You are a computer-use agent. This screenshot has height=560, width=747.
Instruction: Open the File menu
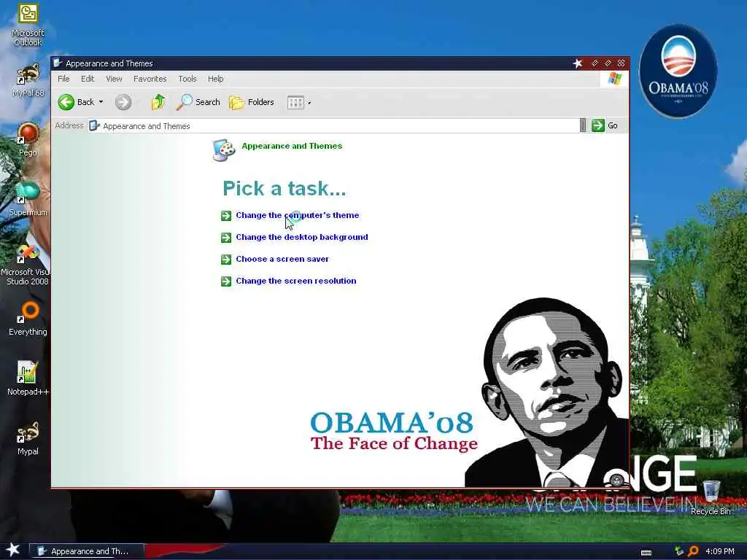(63, 79)
